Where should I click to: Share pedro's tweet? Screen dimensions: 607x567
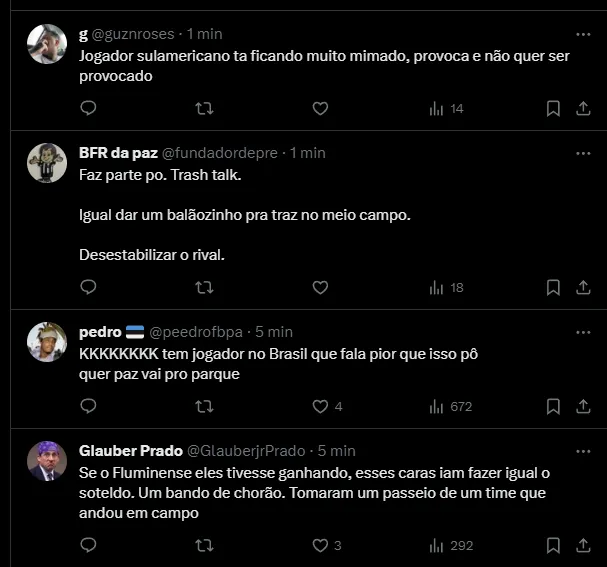point(583,407)
